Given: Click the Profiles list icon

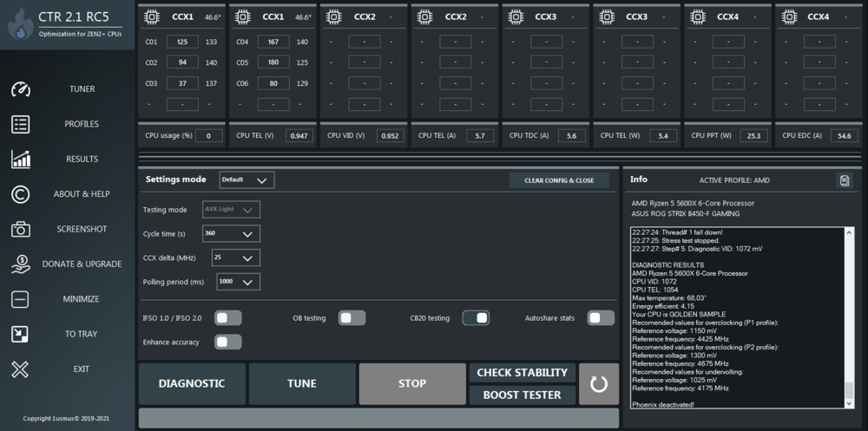Looking at the screenshot, I should click(21, 124).
